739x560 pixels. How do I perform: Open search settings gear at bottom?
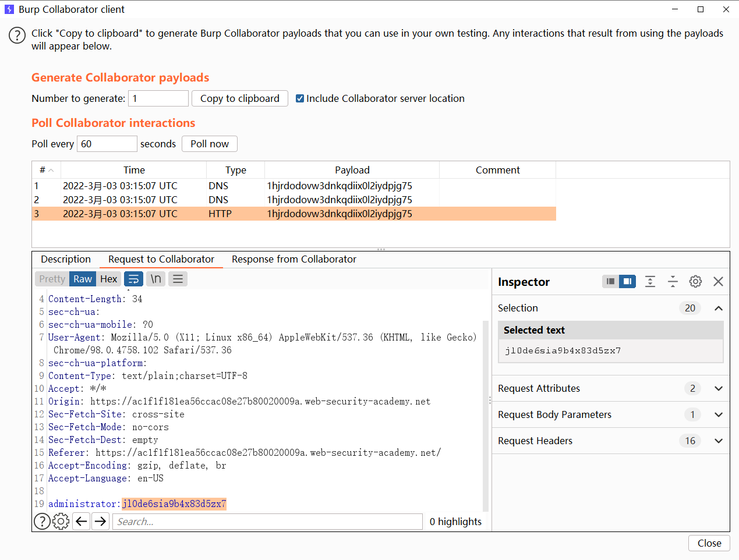coord(61,521)
